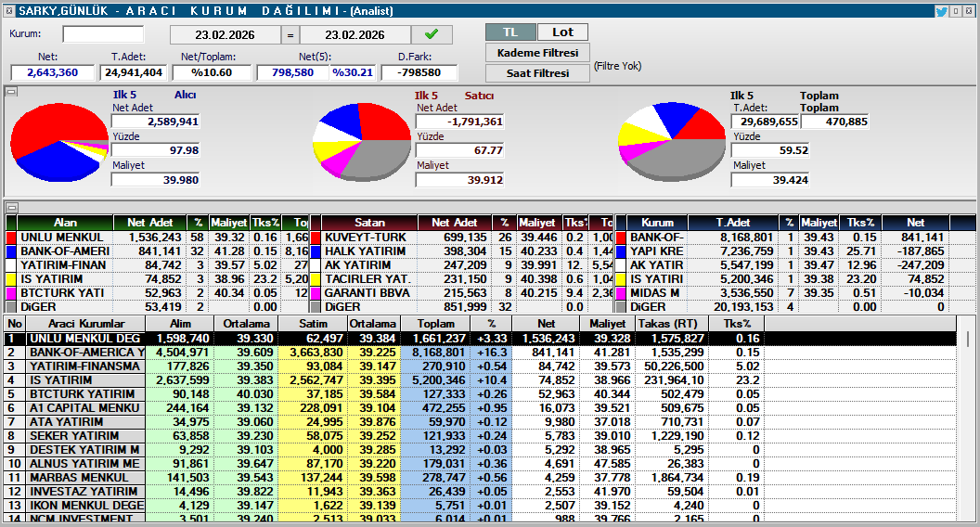The width and height of the screenshot is (980, 527).
Task: Sort main grid by Toplam column
Action: [435, 324]
